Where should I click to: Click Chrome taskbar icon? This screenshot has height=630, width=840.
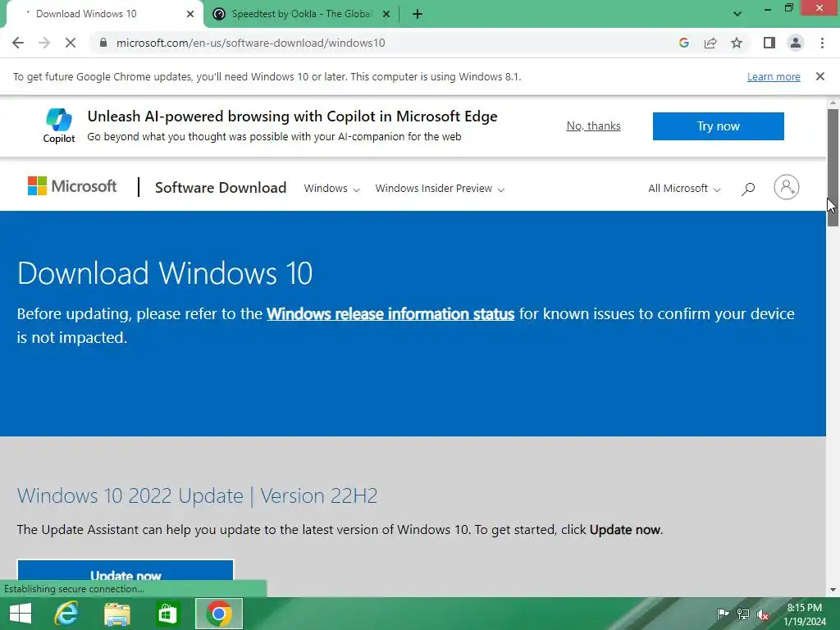[x=218, y=614]
